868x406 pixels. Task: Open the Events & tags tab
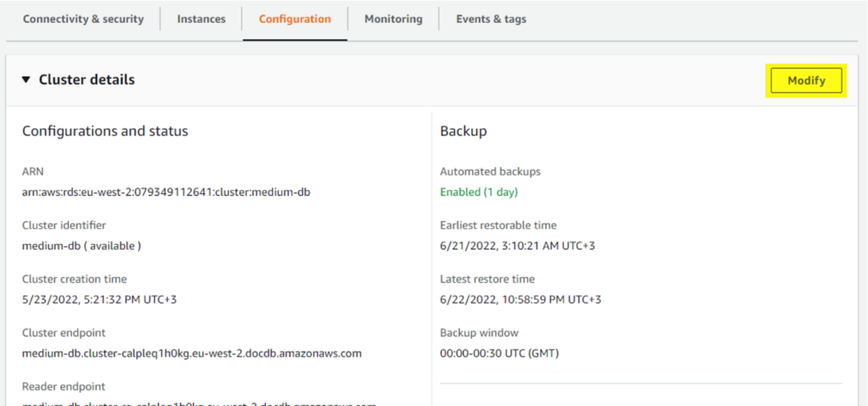pyautogui.click(x=491, y=19)
